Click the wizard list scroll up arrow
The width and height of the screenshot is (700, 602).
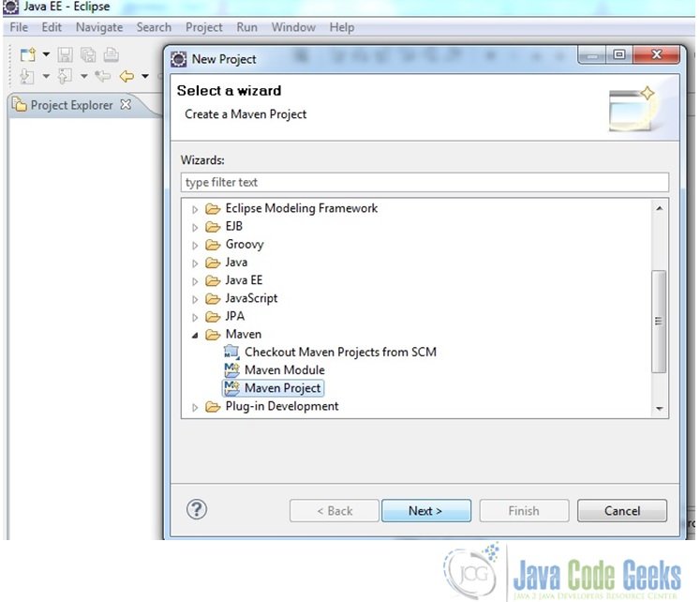pos(660,208)
